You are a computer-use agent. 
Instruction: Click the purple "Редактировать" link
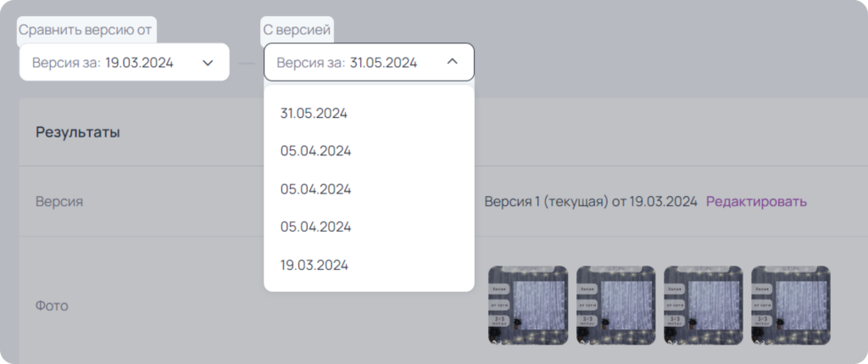click(756, 202)
